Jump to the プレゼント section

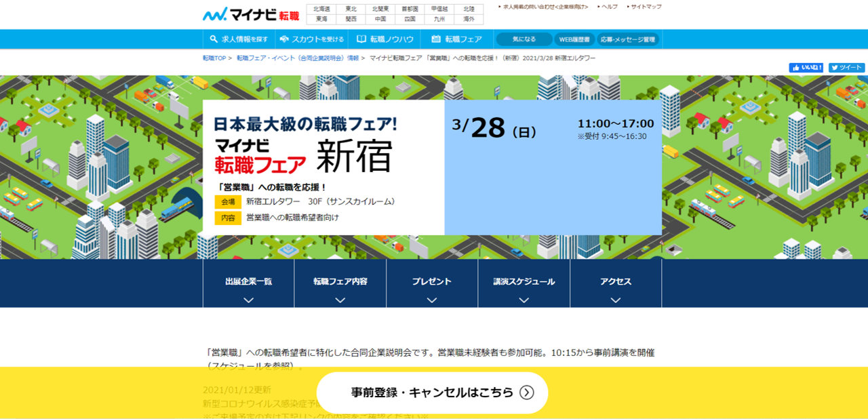(432, 283)
